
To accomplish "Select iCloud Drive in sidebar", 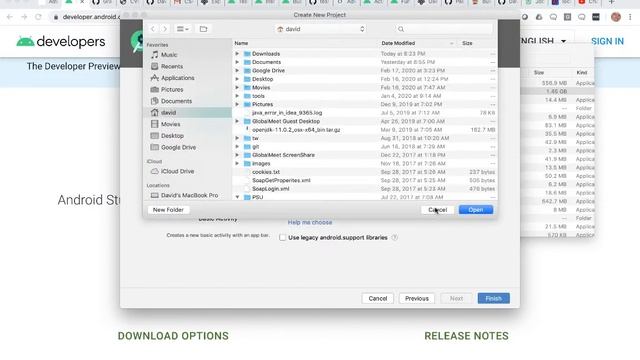I will tap(177, 171).
